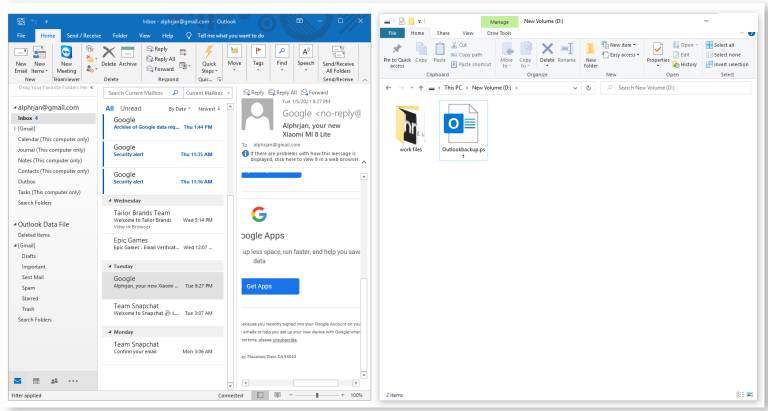
Task: Open the By Date sort dropdown
Action: pos(179,109)
